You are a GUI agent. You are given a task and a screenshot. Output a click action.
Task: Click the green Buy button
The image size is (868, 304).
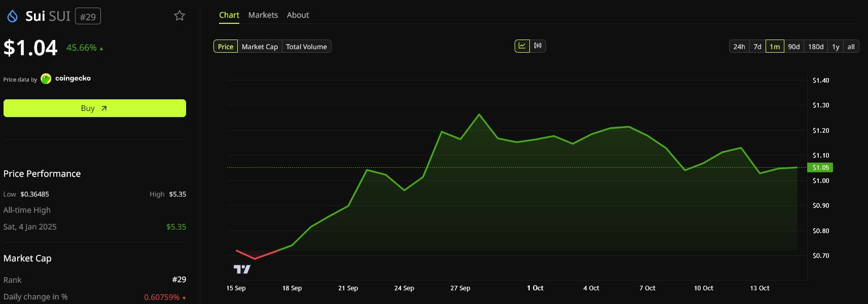point(95,108)
